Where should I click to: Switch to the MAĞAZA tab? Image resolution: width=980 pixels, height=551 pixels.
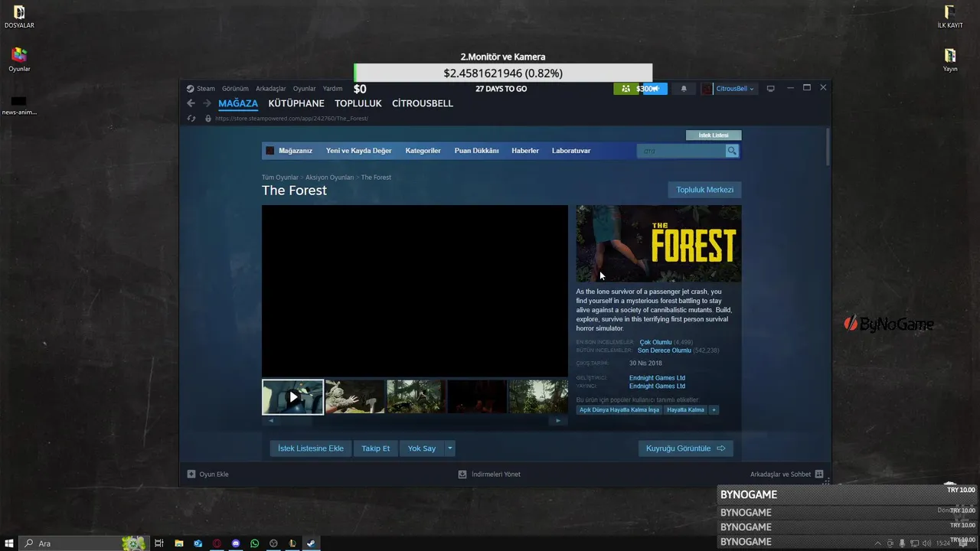coord(238,103)
